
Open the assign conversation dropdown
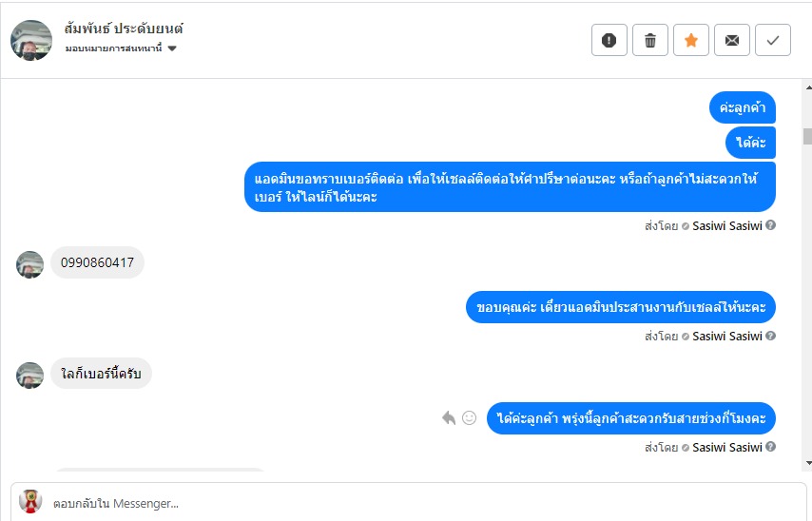click(x=122, y=48)
